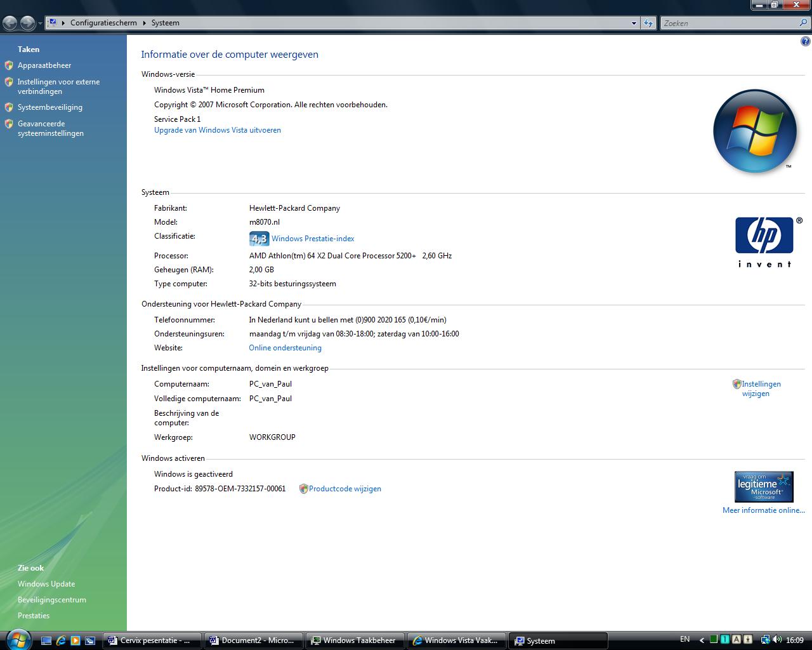Click the Systeem taskbar button
The image size is (812, 650).
coord(558,640)
